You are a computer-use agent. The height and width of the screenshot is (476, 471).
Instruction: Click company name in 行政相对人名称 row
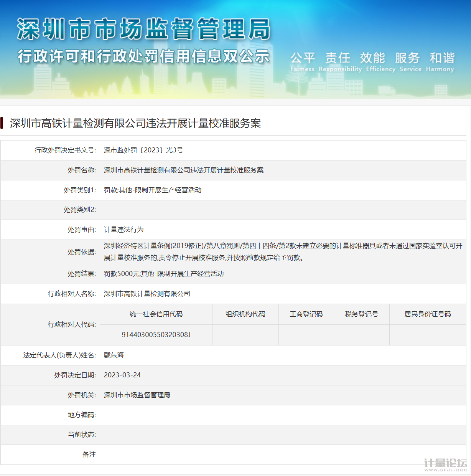pos(147,294)
